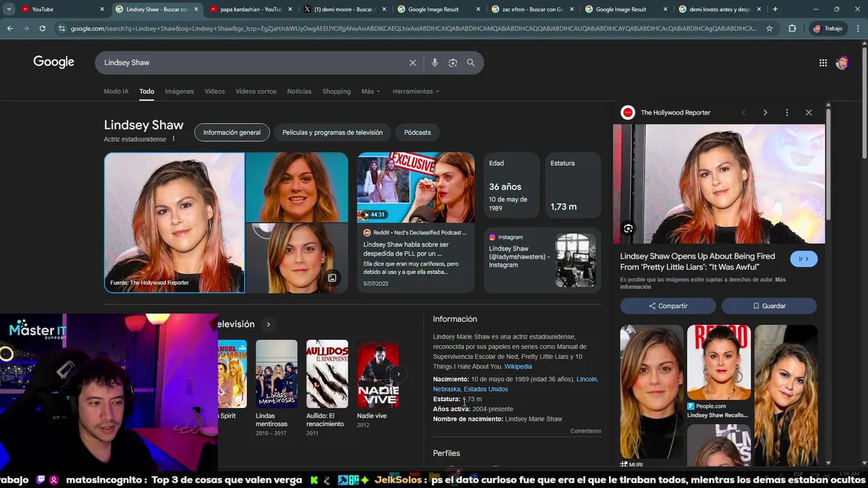Screen dimensions: 868x488
Task: Click the Guardar button
Action: coord(769,306)
